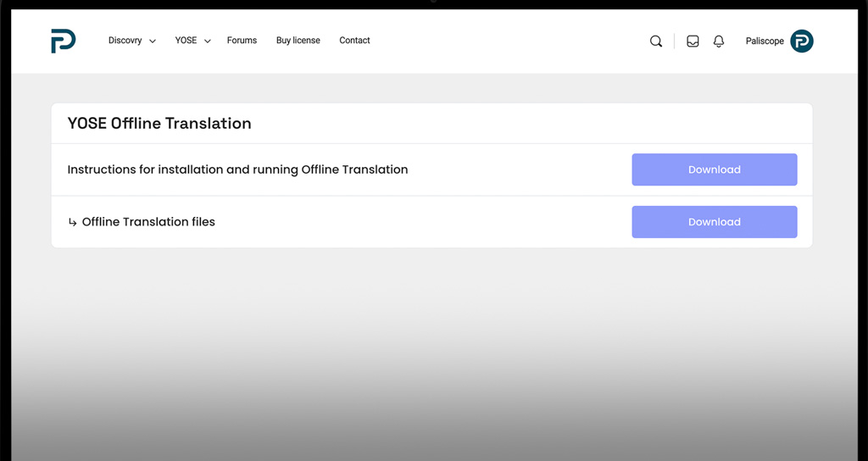Open the Contact page
868x461 pixels.
pos(354,41)
